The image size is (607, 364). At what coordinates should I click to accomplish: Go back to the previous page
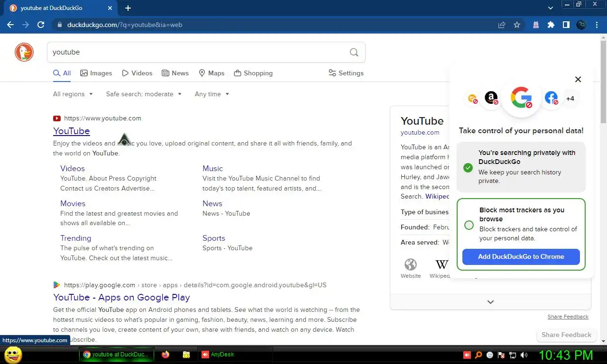click(10, 25)
